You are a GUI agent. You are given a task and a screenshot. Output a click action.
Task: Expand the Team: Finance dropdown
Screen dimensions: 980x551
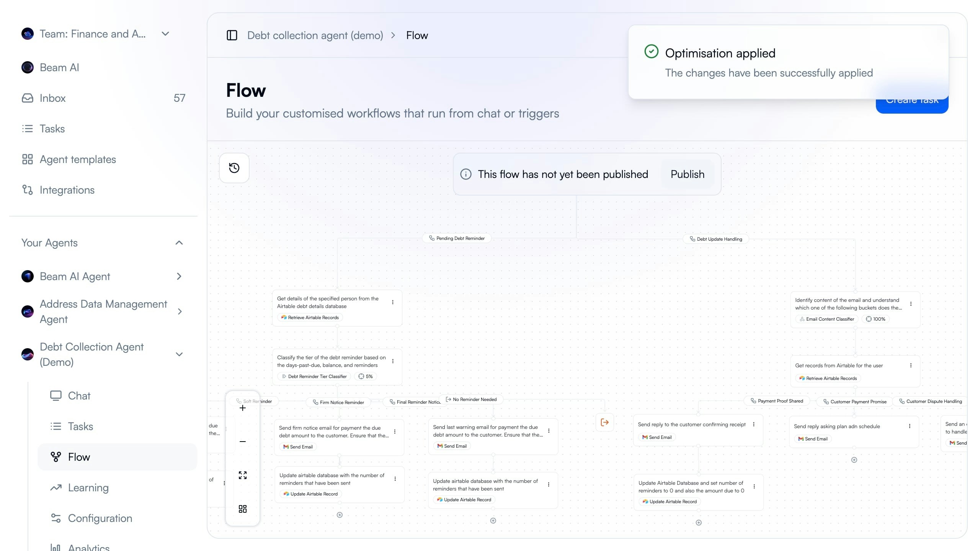tap(165, 34)
